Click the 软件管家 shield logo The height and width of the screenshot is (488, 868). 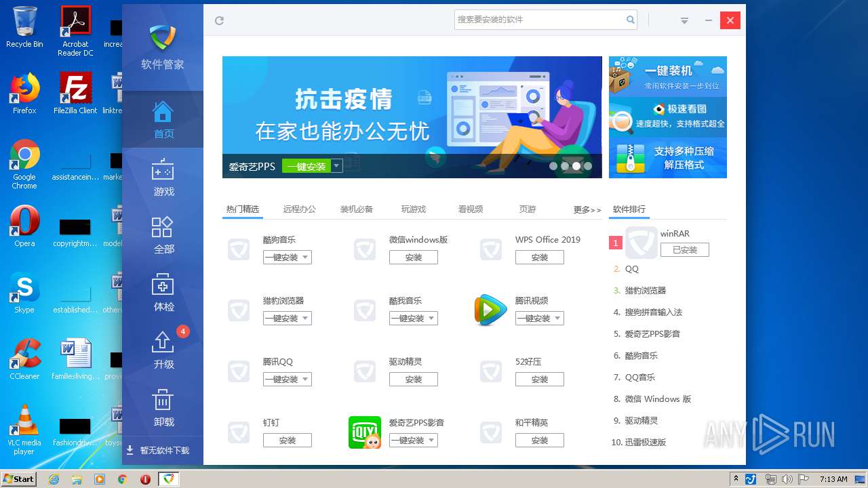163,38
